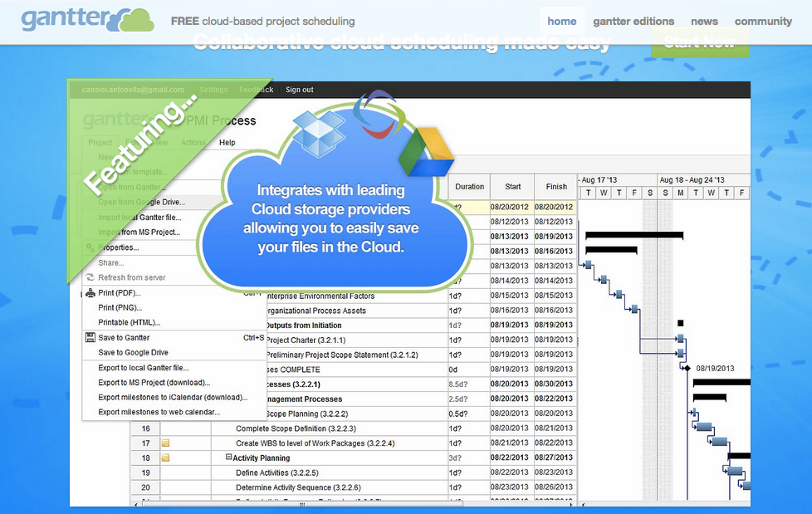Click the 08/12/2013 start date cell
The height and width of the screenshot is (514, 812).
511,222
